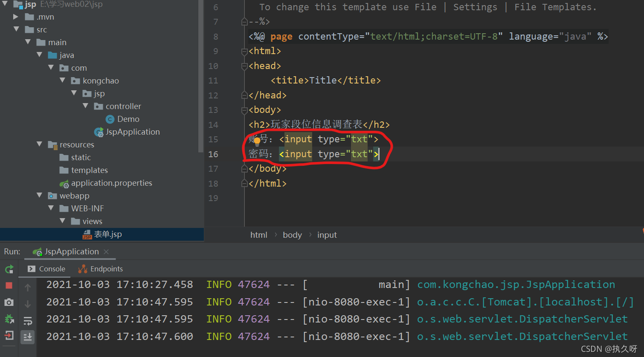Screen dimensions: 644x357
Task: Click gutter line number 8
Action: 216,37
